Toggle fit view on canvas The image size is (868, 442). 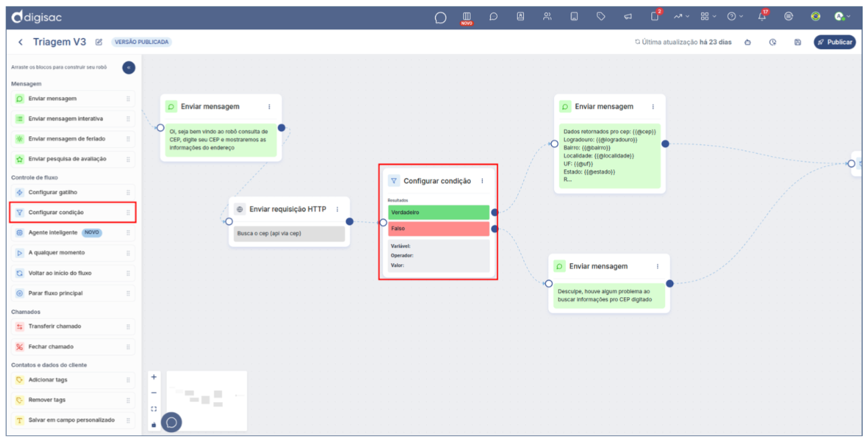[x=154, y=409]
